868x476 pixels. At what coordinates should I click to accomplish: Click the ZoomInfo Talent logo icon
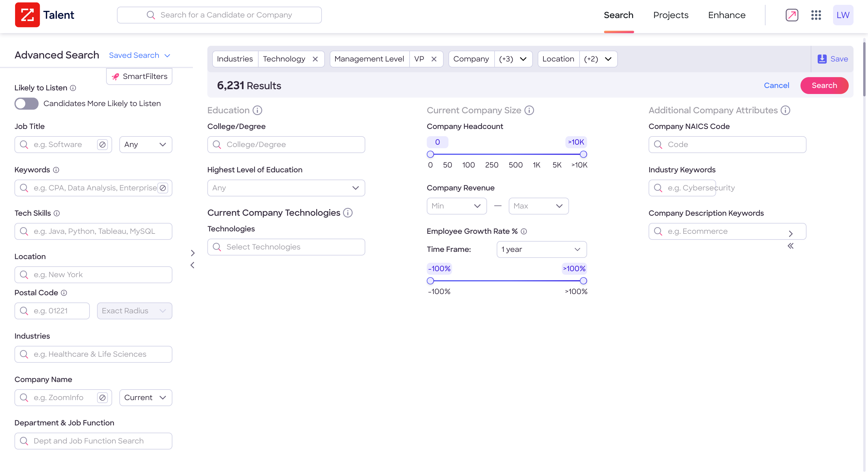27,15
